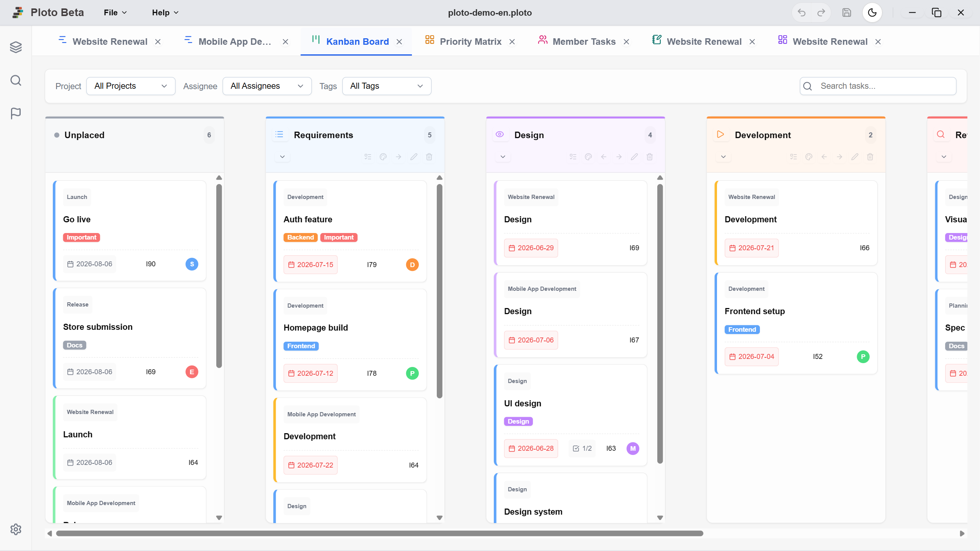Close the Kanban Board tab
980x551 pixels.
click(x=399, y=42)
